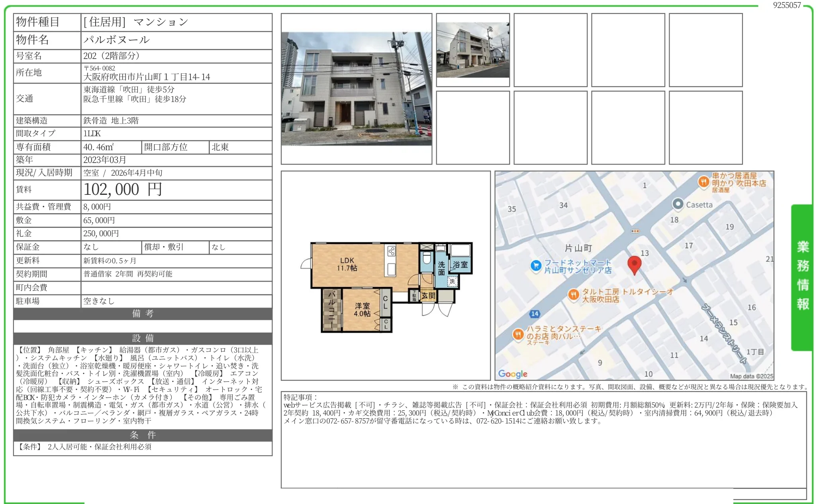This screenshot has height=504, width=819.
Task: Click the red location pin on map
Action: point(634,264)
